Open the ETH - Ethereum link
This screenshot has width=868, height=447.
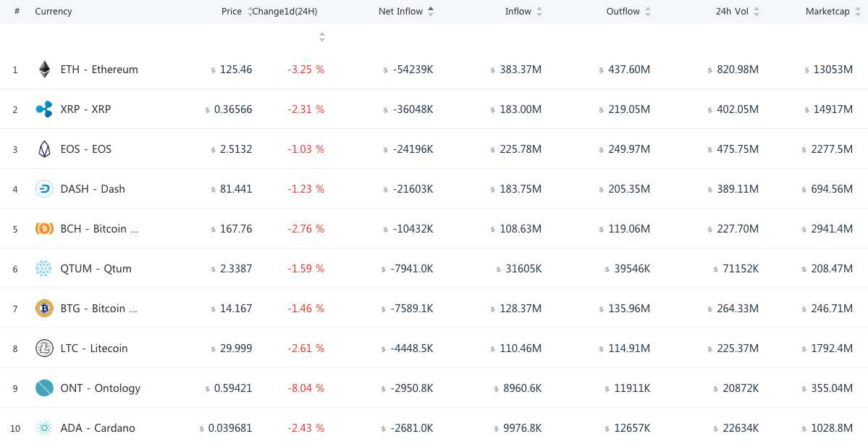[x=99, y=70]
